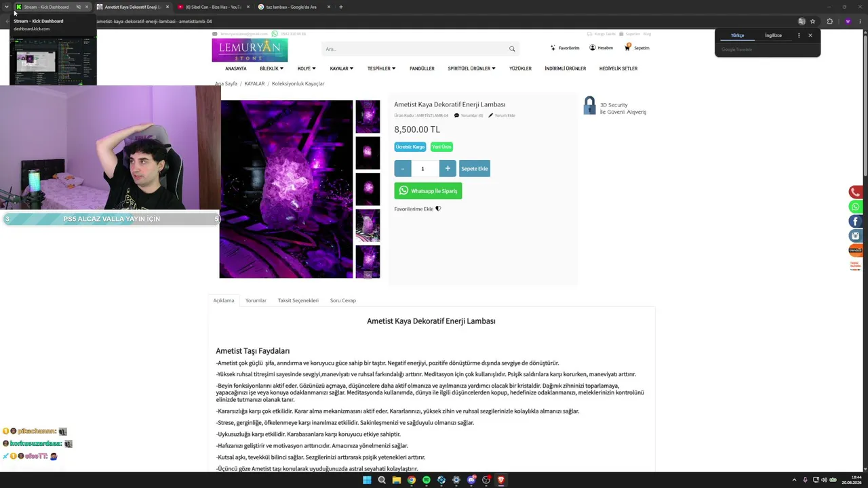Screen dimensions: 868x488
Task: Open Discord from the taskbar
Action: [471, 480]
